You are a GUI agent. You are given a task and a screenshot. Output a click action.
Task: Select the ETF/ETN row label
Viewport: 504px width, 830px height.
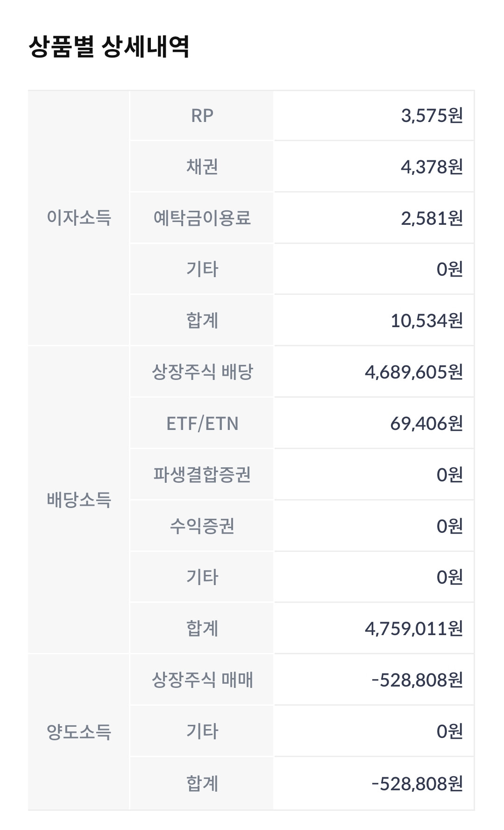pyautogui.click(x=202, y=423)
